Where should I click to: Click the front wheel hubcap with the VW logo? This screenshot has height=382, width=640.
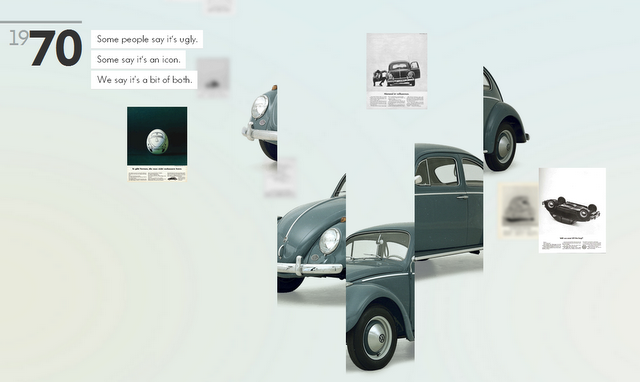click(x=379, y=337)
